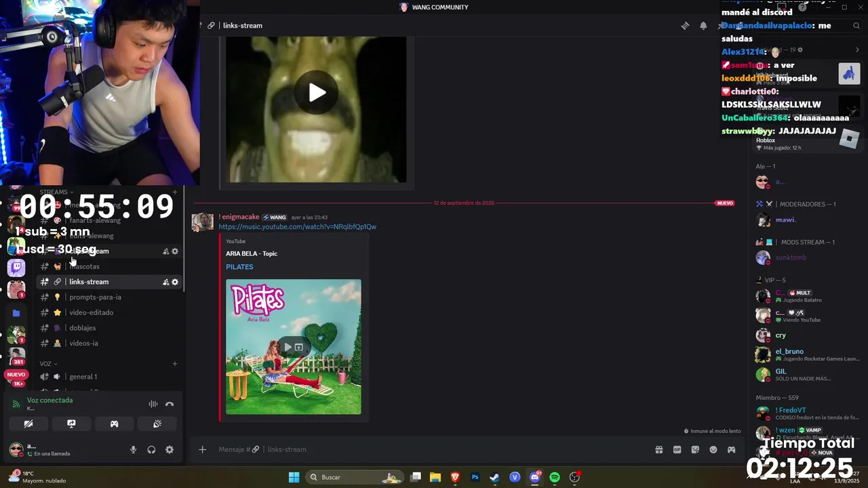Viewport: 868px width, 488px height.
Task: Open the blue server folder
Action: coord(16,313)
